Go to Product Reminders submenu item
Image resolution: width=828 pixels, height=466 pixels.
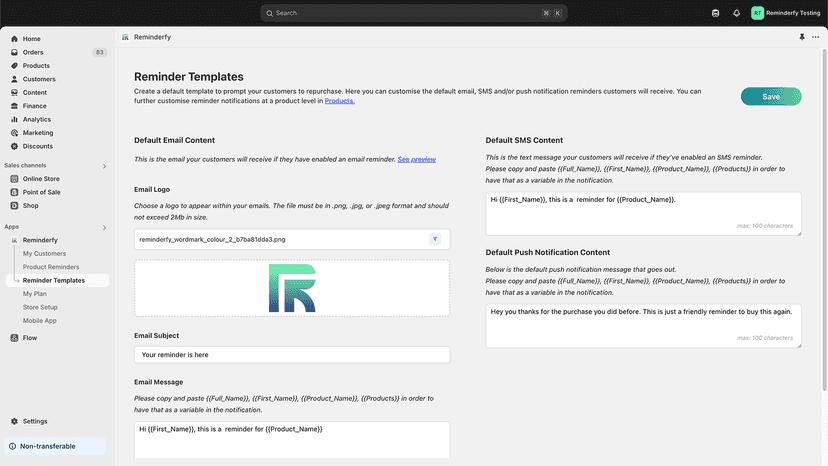pyautogui.click(x=51, y=267)
